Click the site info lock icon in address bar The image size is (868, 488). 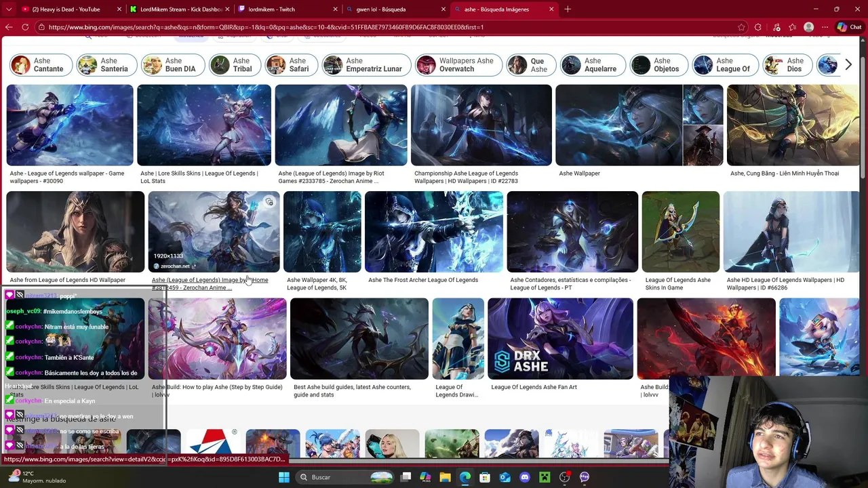click(41, 27)
